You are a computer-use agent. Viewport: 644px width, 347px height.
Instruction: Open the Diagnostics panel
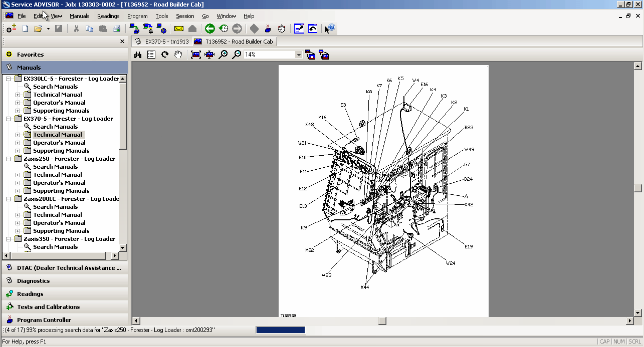(33, 280)
